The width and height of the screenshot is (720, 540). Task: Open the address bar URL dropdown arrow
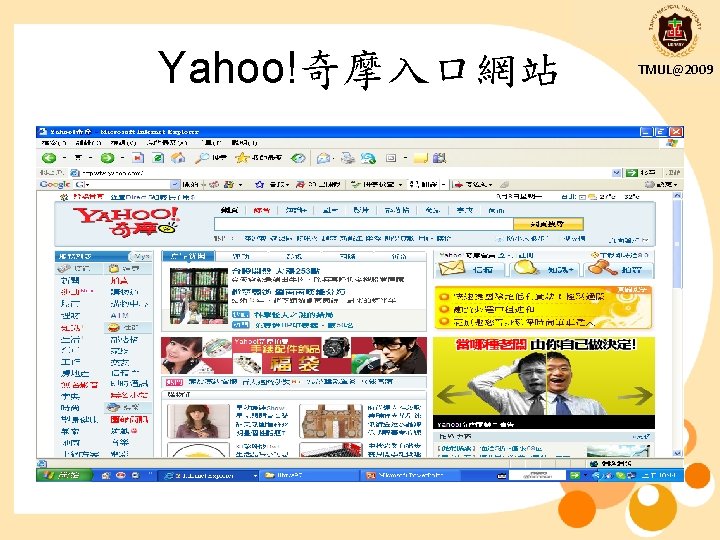click(616, 173)
